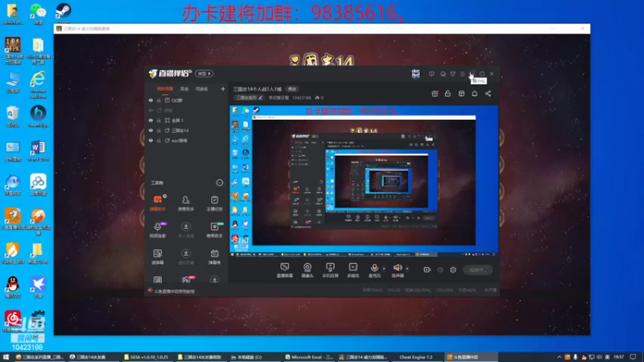Add a 多媒体 media source

(x=353, y=270)
